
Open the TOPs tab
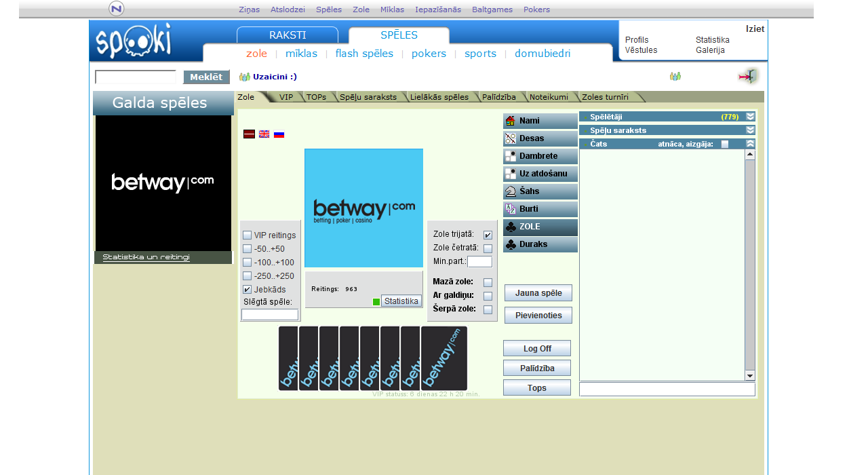coord(316,97)
